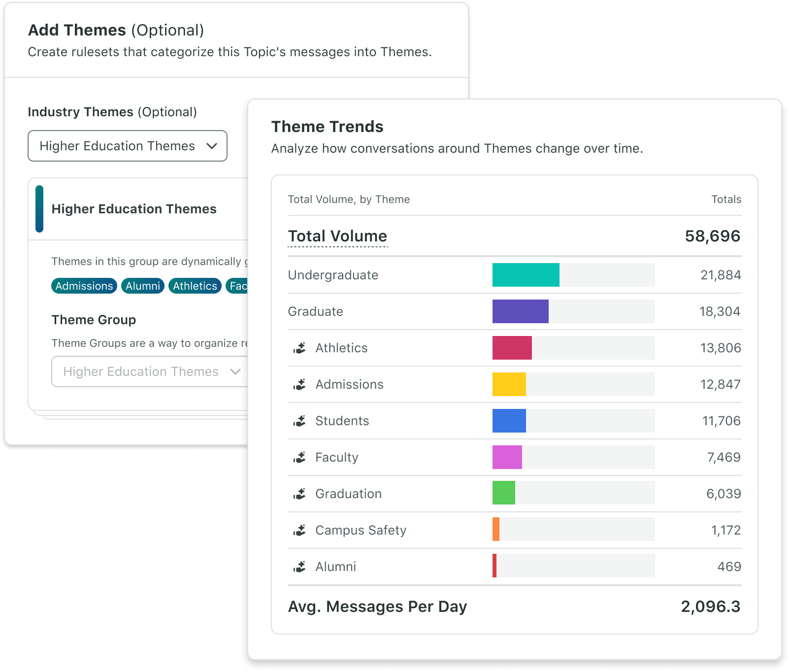Click the purple Graduate volume bar
Screen dimensions: 790x672
point(520,311)
